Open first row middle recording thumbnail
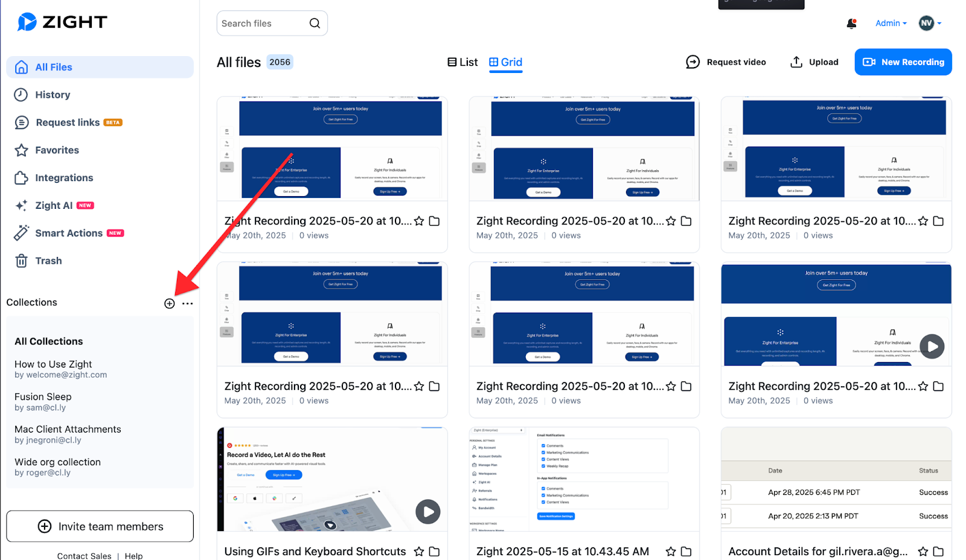The width and height of the screenshot is (966, 560). tap(584, 148)
